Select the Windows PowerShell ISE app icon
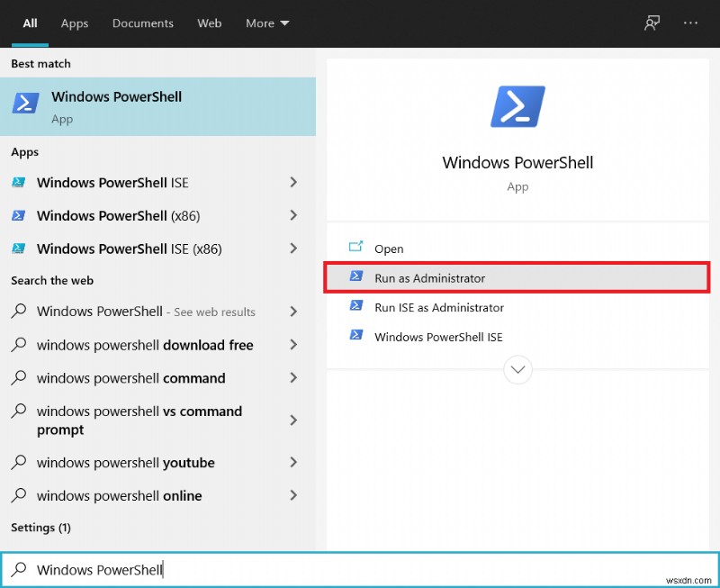 coord(20,183)
